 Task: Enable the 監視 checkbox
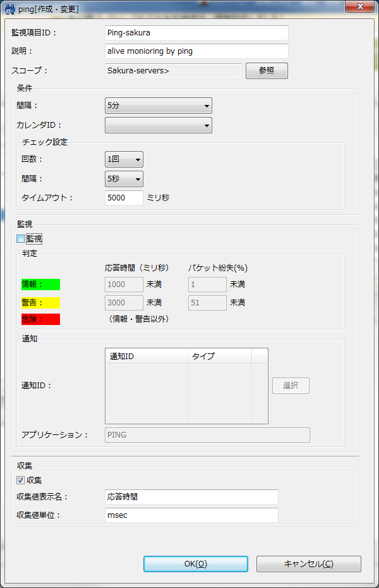coord(21,239)
